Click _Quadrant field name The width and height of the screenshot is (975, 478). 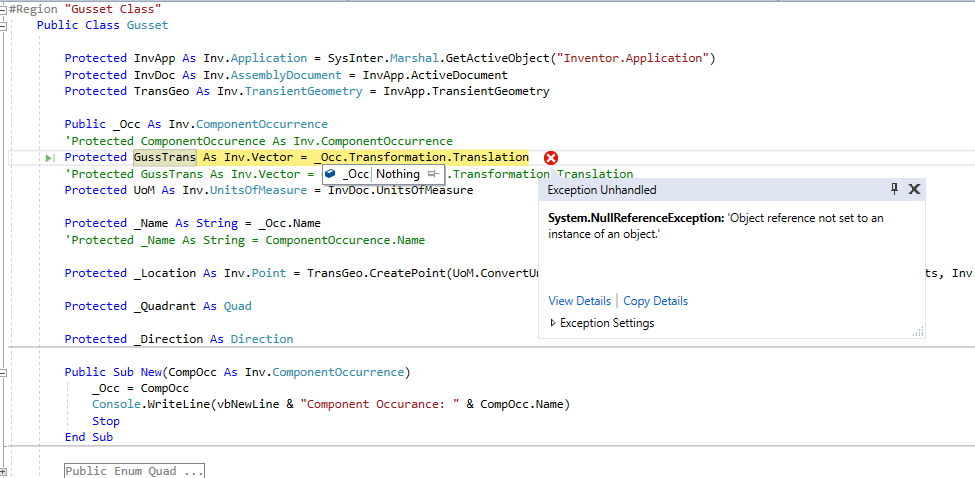point(165,306)
